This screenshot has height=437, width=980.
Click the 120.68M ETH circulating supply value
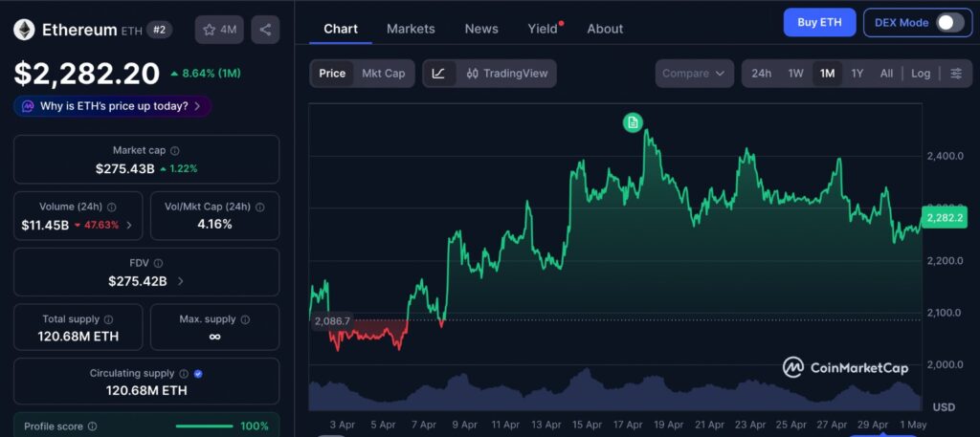146,391
